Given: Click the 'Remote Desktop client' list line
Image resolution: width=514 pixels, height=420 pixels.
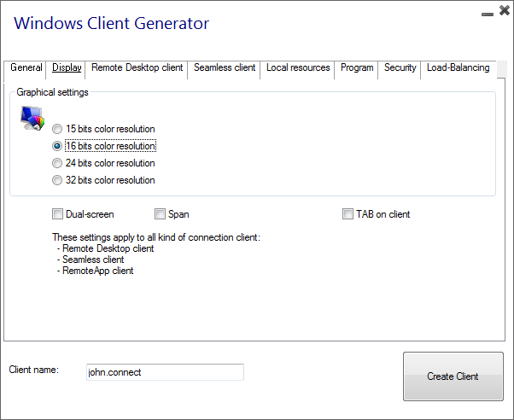Looking at the screenshot, I should (x=105, y=248).
